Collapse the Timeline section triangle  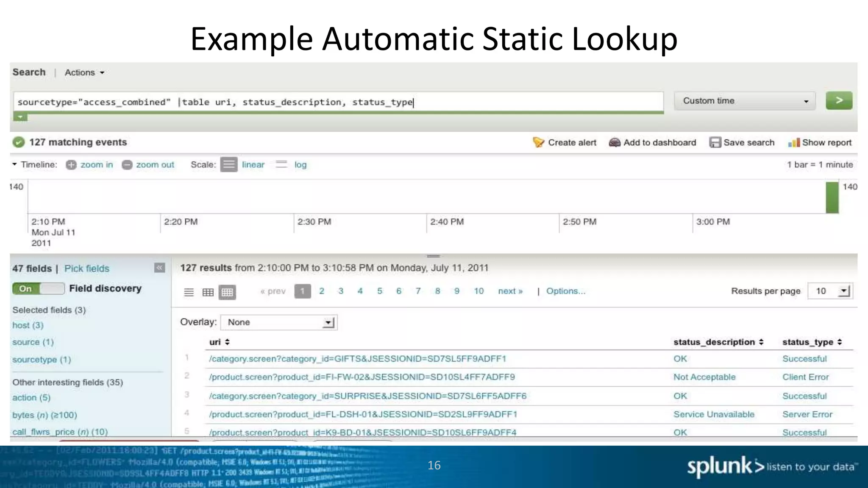(x=14, y=164)
